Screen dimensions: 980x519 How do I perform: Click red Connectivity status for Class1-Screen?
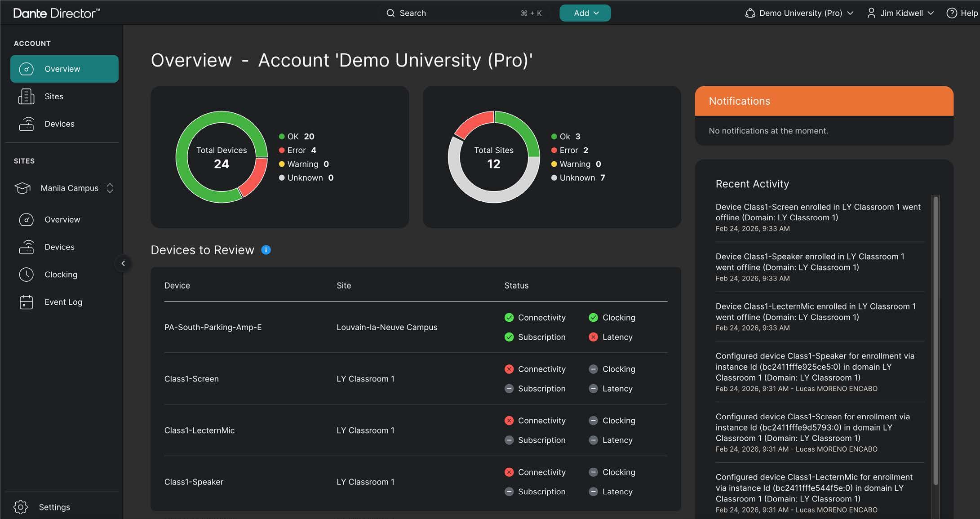coord(509,369)
